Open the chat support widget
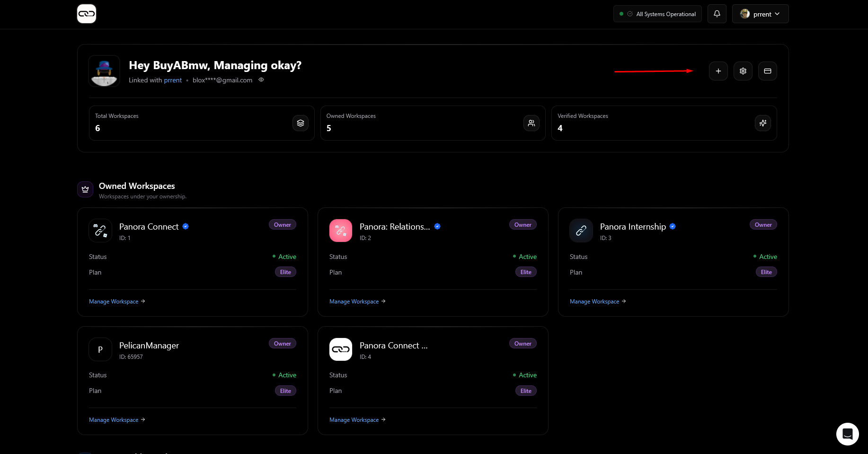868x454 pixels. coord(847,434)
